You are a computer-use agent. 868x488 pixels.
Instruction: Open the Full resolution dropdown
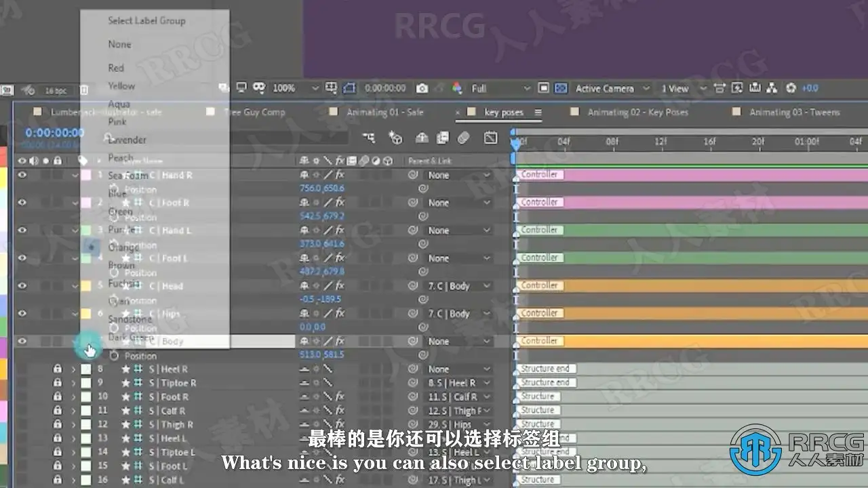pyautogui.click(x=500, y=88)
